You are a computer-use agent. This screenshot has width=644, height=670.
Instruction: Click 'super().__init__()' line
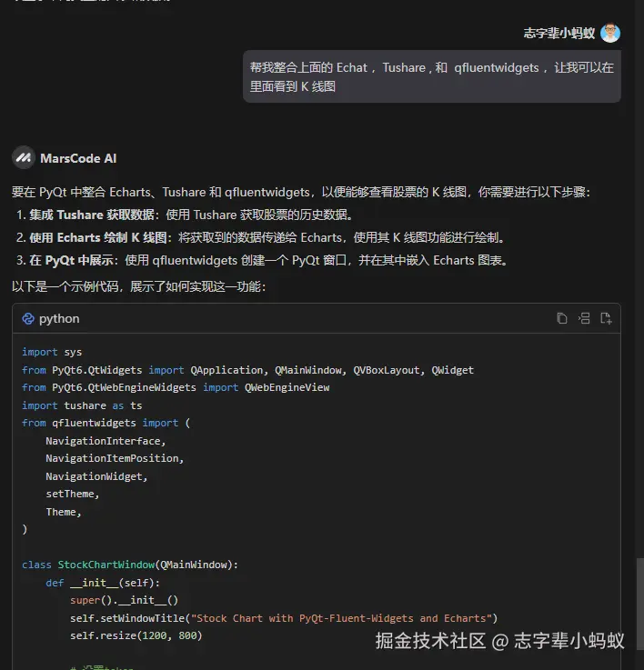tap(124, 600)
